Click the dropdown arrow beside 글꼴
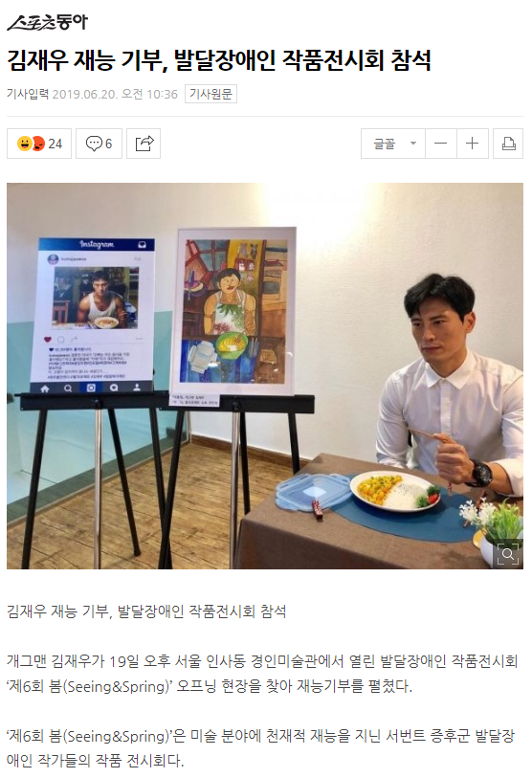Viewport: 532px width, 778px height. pos(413,144)
